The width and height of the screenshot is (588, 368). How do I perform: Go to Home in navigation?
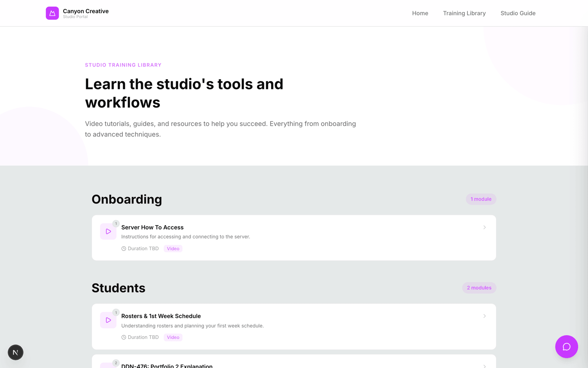pyautogui.click(x=420, y=13)
